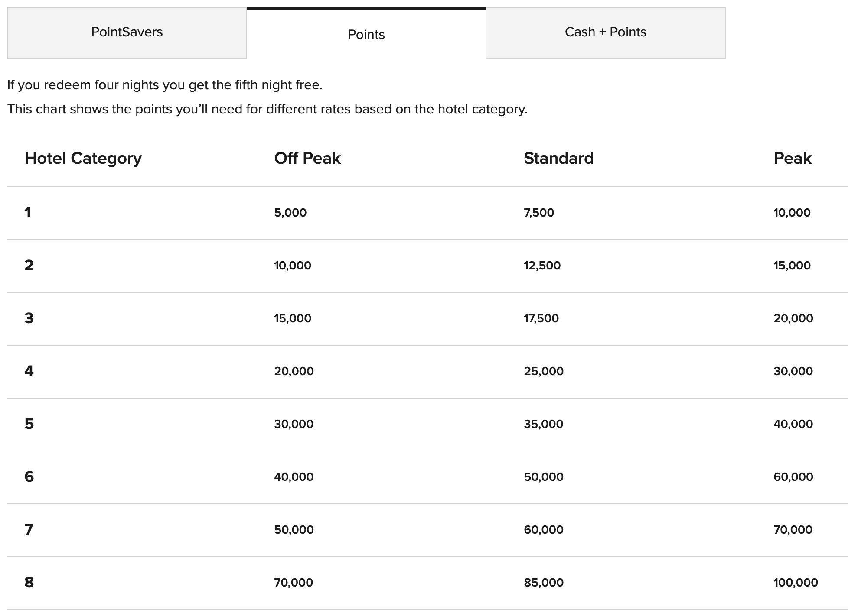Switch to the PointSavers tab
The image size is (848, 616).
[127, 32]
